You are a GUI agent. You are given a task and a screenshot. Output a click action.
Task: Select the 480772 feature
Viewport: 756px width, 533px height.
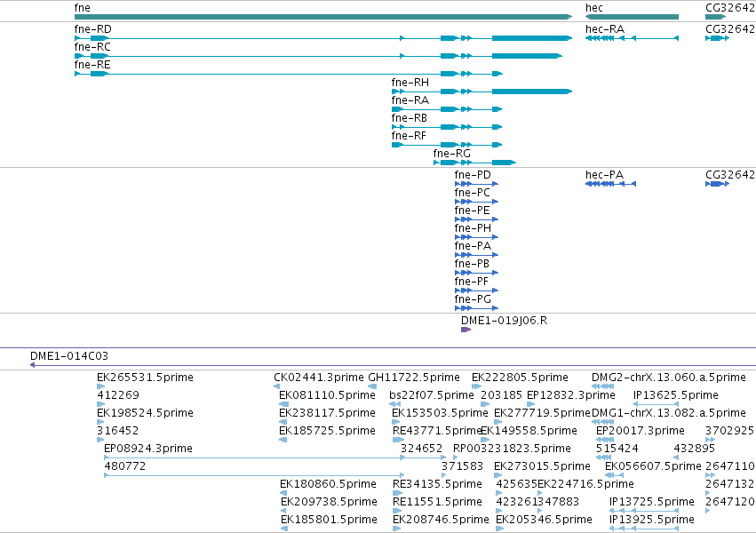[254, 475]
